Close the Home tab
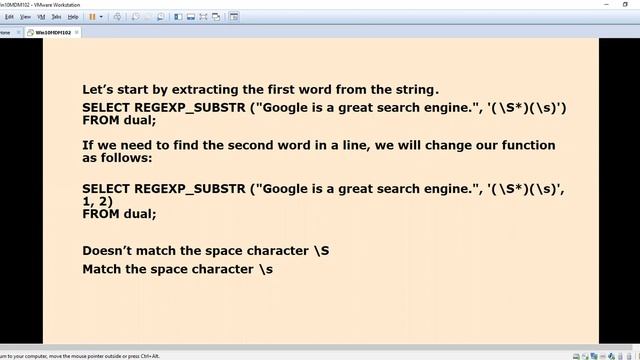Screen dimensions: 640x360 click(x=18, y=32)
